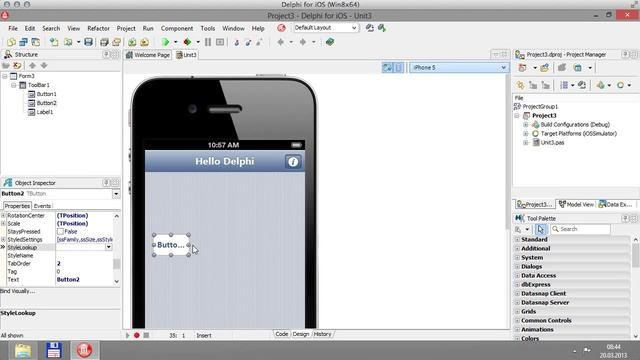Click Run Without Debugging icon
The image size is (640, 360).
[x=187, y=42]
